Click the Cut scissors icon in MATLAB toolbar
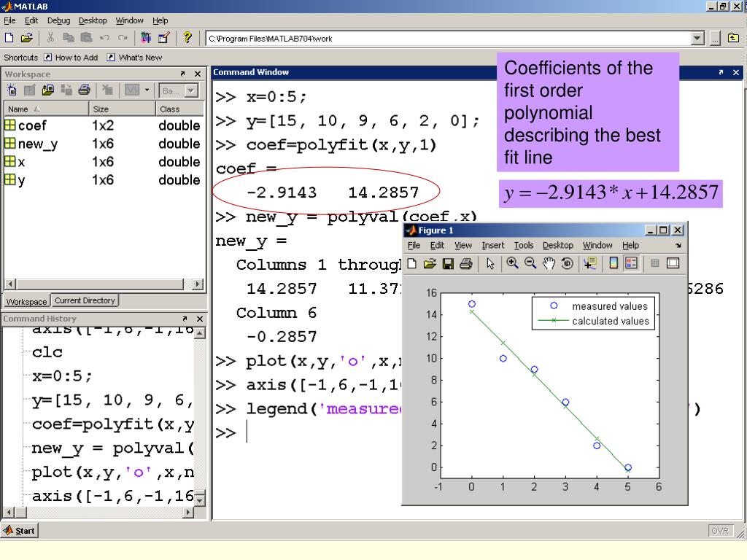The height and width of the screenshot is (560, 747). tap(50, 38)
